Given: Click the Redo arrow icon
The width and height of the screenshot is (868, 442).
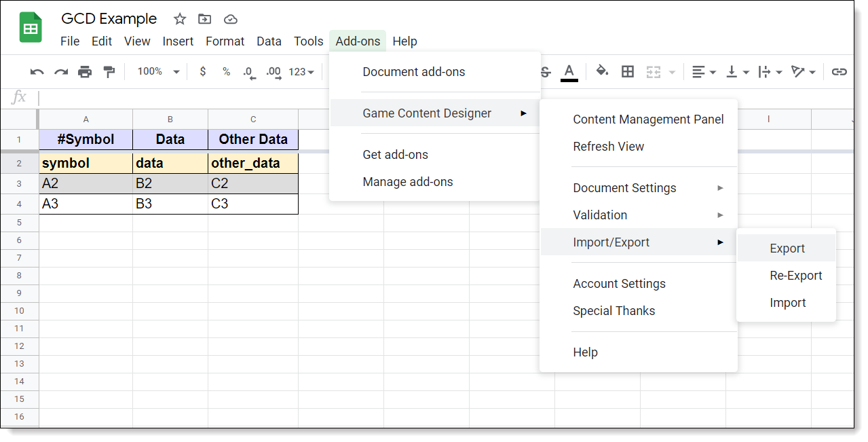Looking at the screenshot, I should [61, 72].
